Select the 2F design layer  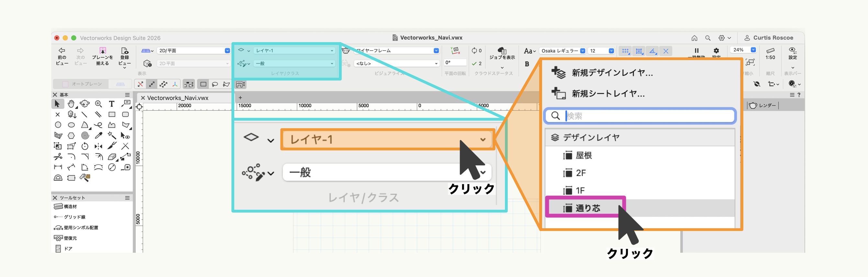580,173
